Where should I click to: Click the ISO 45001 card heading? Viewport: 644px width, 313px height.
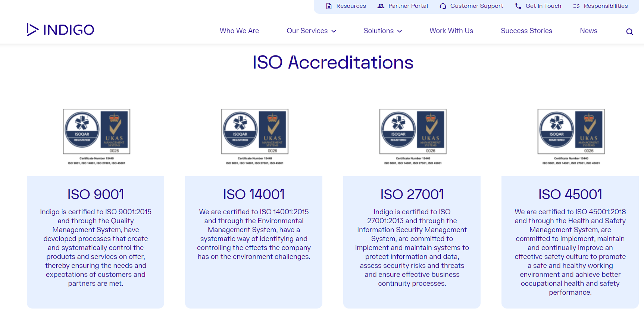point(570,194)
